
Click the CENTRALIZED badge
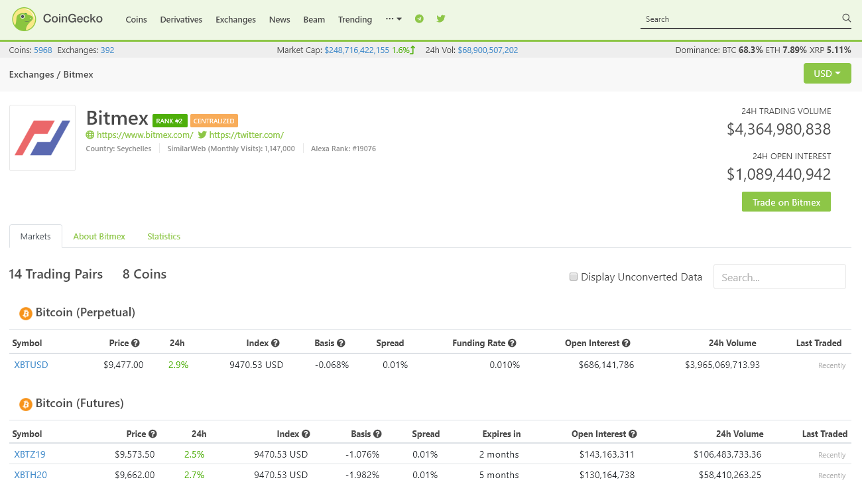[214, 121]
